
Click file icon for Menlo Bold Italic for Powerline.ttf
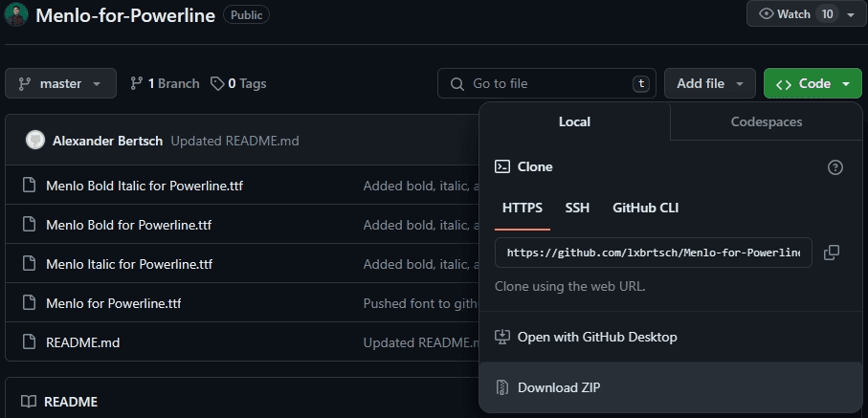[29, 185]
